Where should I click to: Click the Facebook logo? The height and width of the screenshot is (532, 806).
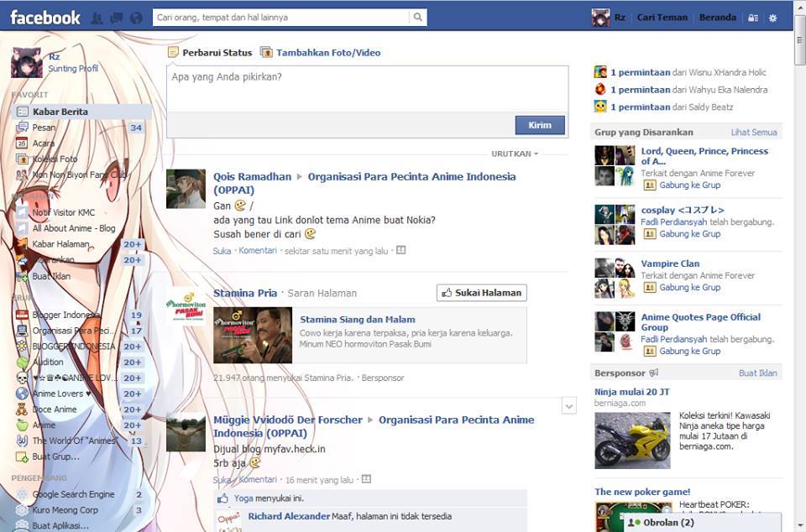pyautogui.click(x=45, y=18)
